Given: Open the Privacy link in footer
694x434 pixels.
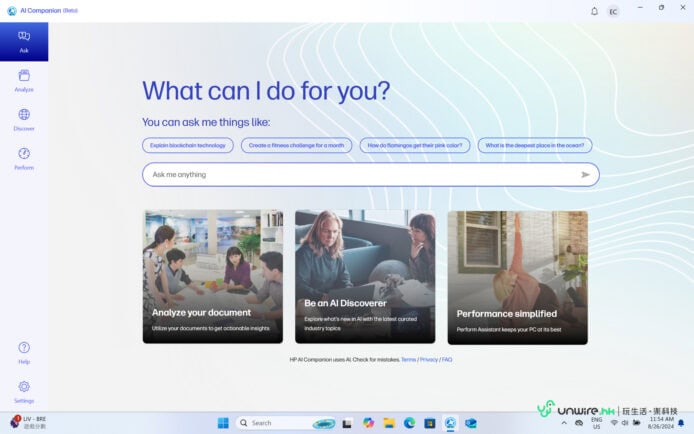Looking at the screenshot, I should [428, 359].
